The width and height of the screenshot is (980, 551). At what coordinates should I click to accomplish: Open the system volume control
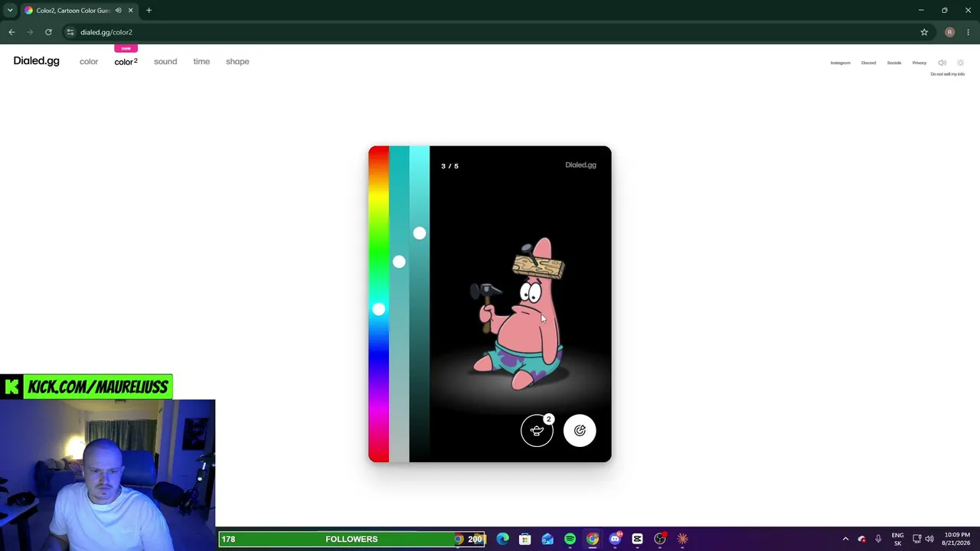click(929, 540)
